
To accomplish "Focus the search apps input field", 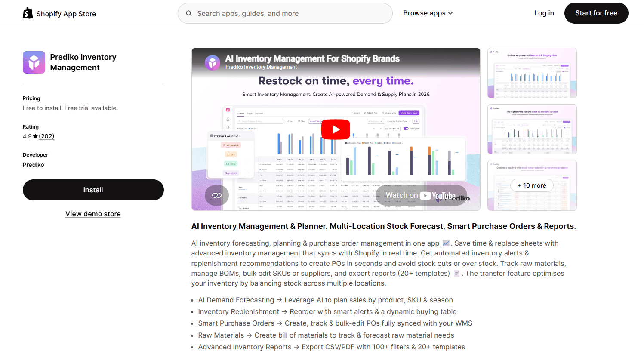I will (285, 13).
